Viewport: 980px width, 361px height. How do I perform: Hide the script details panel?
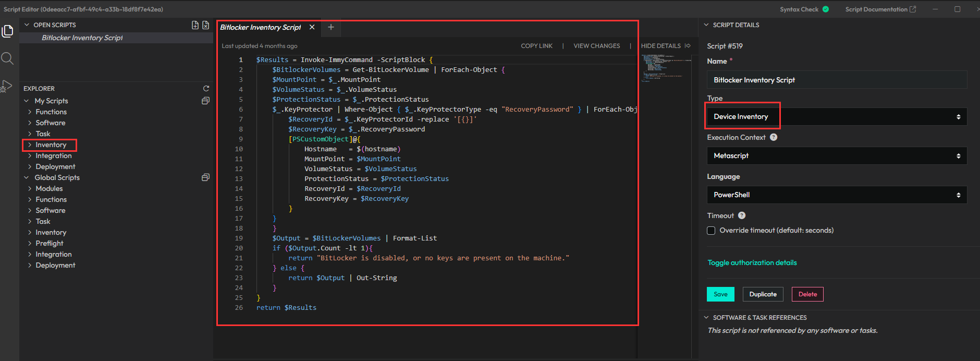666,46
